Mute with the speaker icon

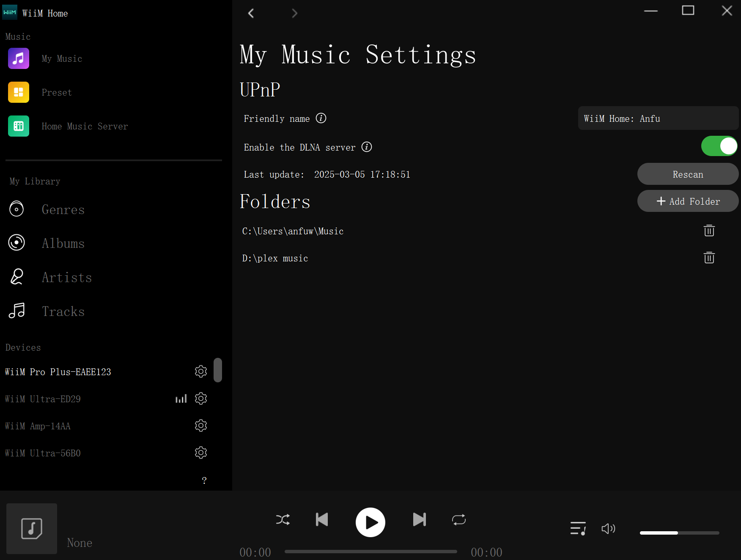tap(608, 528)
